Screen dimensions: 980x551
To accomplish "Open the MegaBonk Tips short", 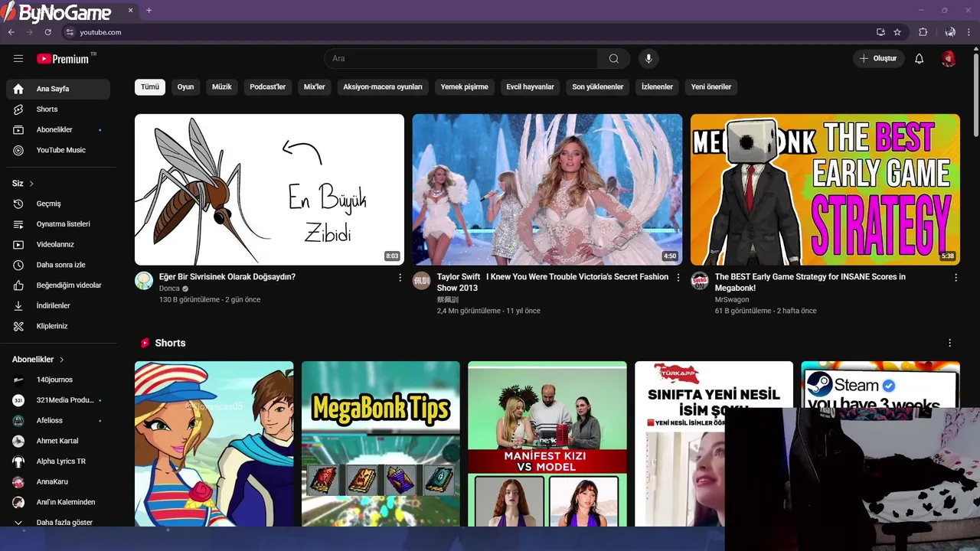I will [x=381, y=444].
